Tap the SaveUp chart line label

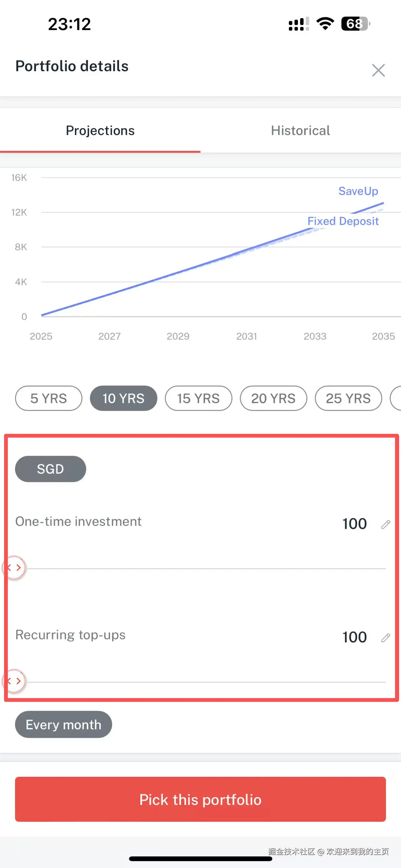[358, 191]
